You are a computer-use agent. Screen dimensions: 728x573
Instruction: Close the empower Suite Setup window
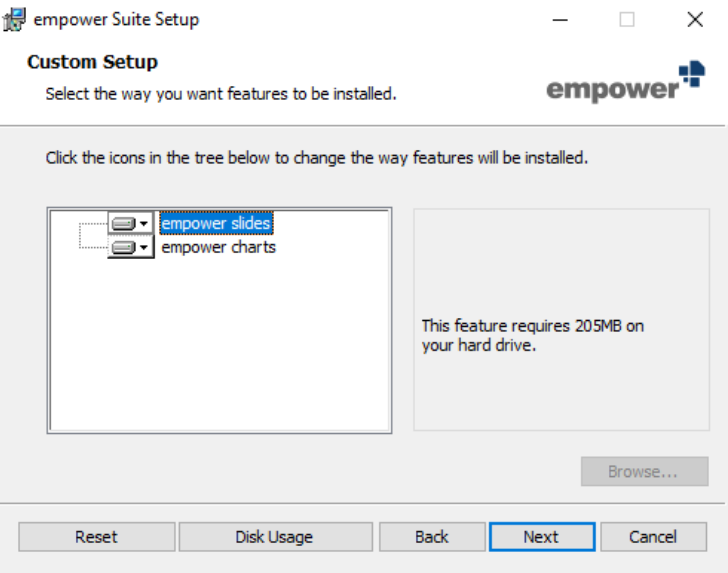695,20
